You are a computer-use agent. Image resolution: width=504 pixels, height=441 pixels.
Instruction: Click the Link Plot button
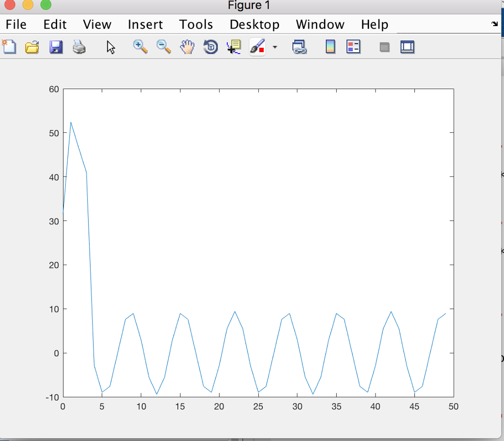point(299,47)
